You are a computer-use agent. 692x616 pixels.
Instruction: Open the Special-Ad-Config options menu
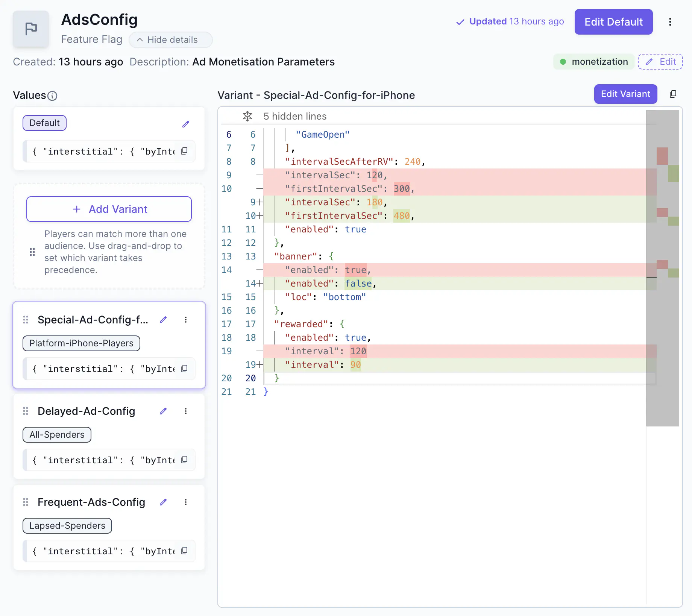coord(186,320)
